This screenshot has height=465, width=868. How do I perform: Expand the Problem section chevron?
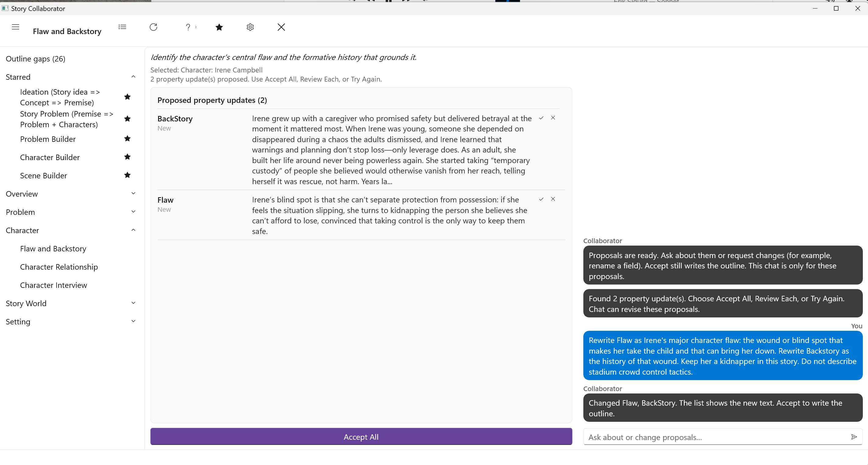point(133,212)
